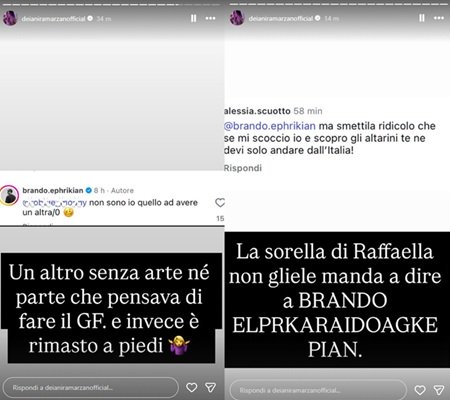Open brando.ephrikian profile picture

(x=9, y=196)
